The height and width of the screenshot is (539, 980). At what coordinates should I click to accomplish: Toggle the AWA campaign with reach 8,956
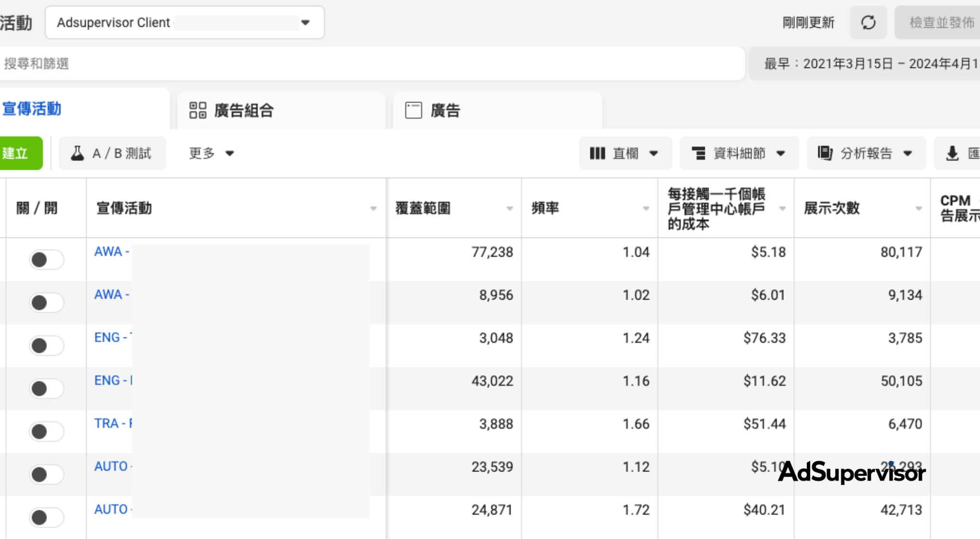tap(46, 303)
